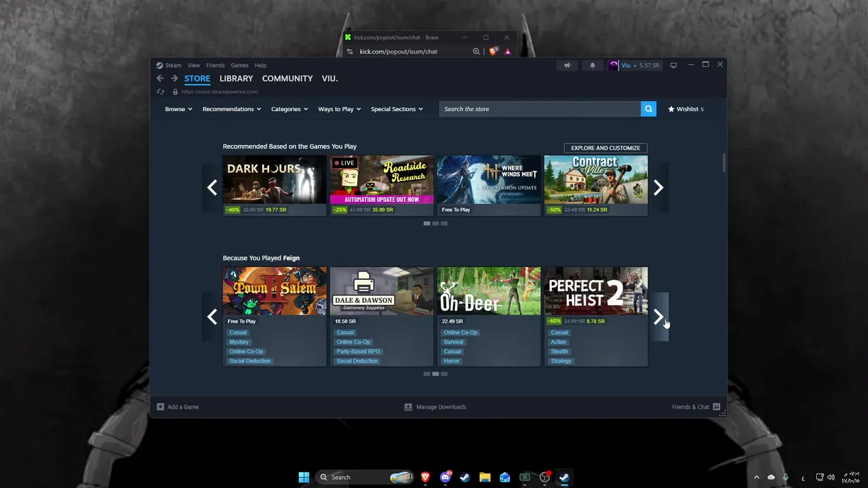Enter Big Picture mode via monitor icon
This screenshot has height=488, width=868.
point(673,65)
